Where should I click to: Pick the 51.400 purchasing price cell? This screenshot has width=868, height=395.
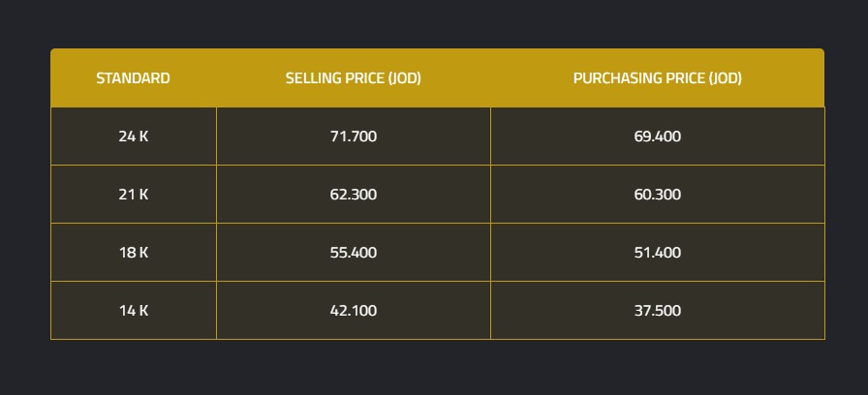657,253
